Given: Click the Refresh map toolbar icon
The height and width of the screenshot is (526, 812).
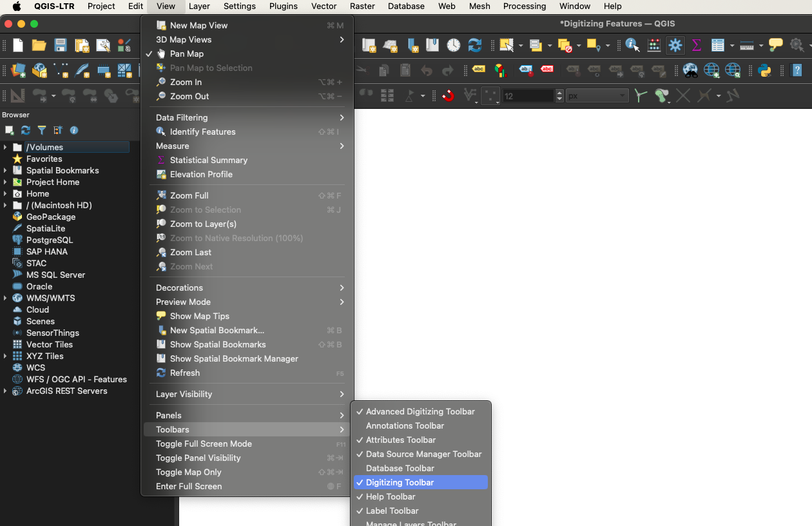Looking at the screenshot, I should click(475, 45).
